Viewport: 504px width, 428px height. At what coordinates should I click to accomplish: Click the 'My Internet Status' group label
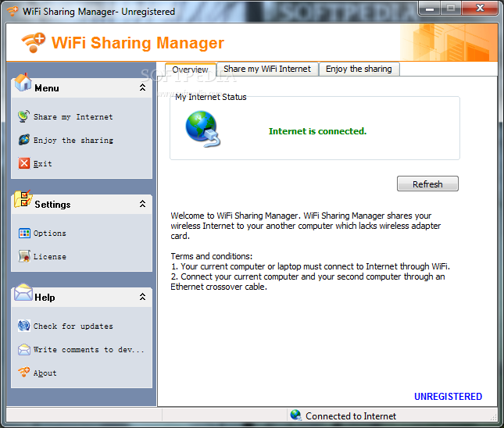coord(211,97)
